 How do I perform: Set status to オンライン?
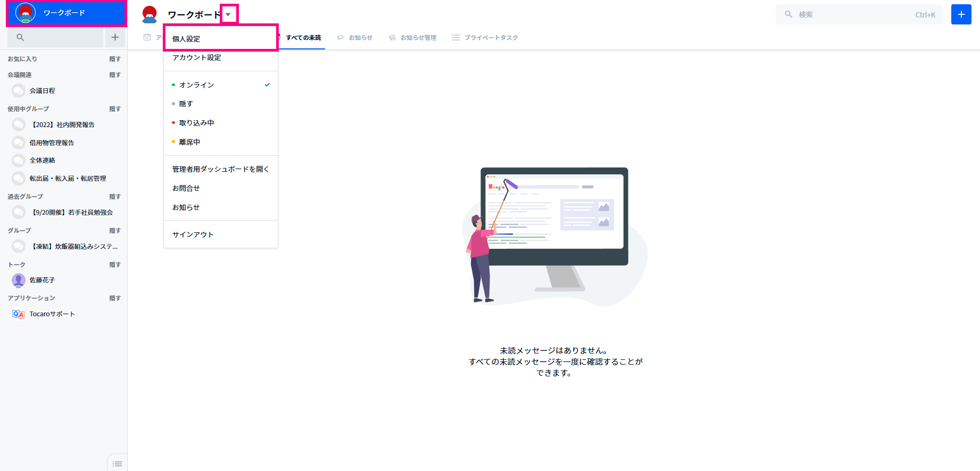coord(197,85)
